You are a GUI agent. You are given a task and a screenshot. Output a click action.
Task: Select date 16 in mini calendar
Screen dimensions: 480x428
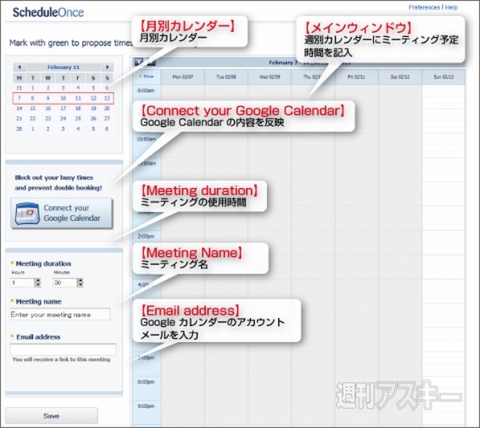48,108
